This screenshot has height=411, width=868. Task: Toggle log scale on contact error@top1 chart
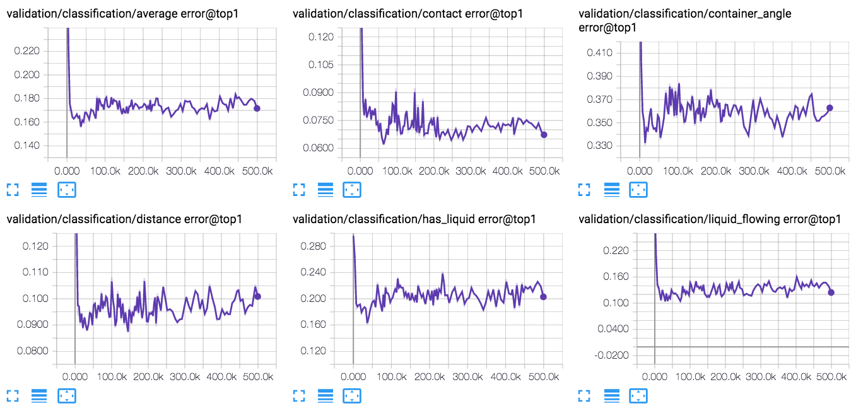point(325,189)
